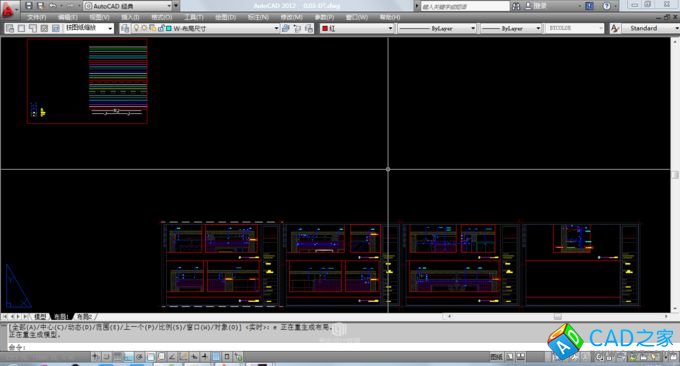
Task: Click the Make Object's Layer Current icon
Action: coord(285,28)
